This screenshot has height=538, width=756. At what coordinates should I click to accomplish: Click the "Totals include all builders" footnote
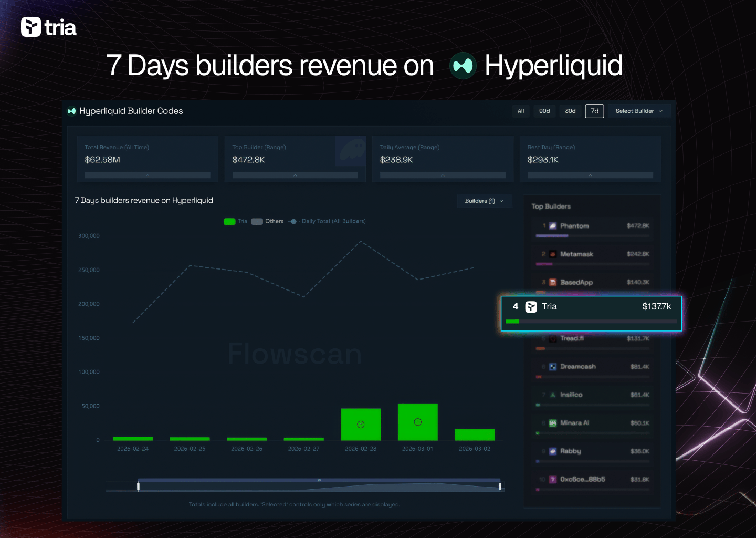coord(295,505)
